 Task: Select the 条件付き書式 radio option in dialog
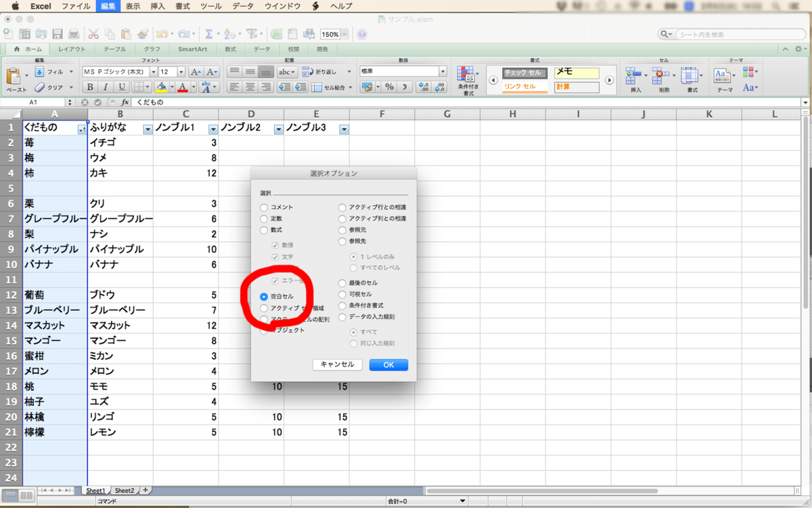point(342,305)
